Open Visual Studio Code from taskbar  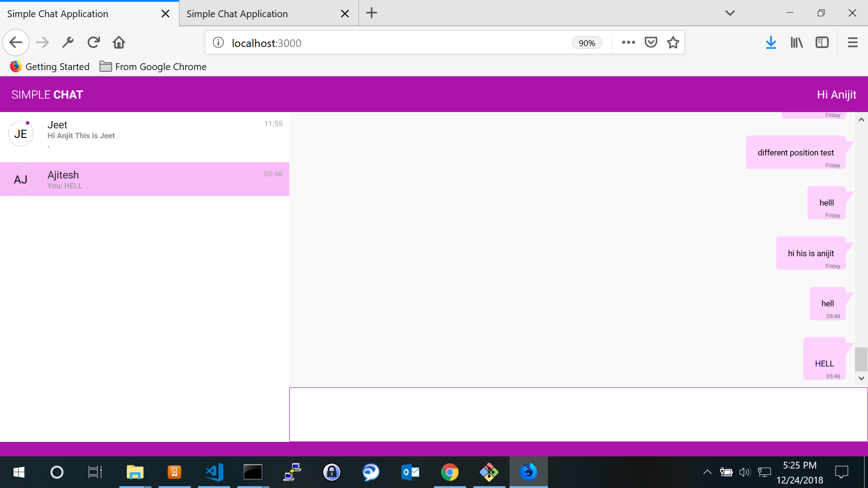(214, 472)
